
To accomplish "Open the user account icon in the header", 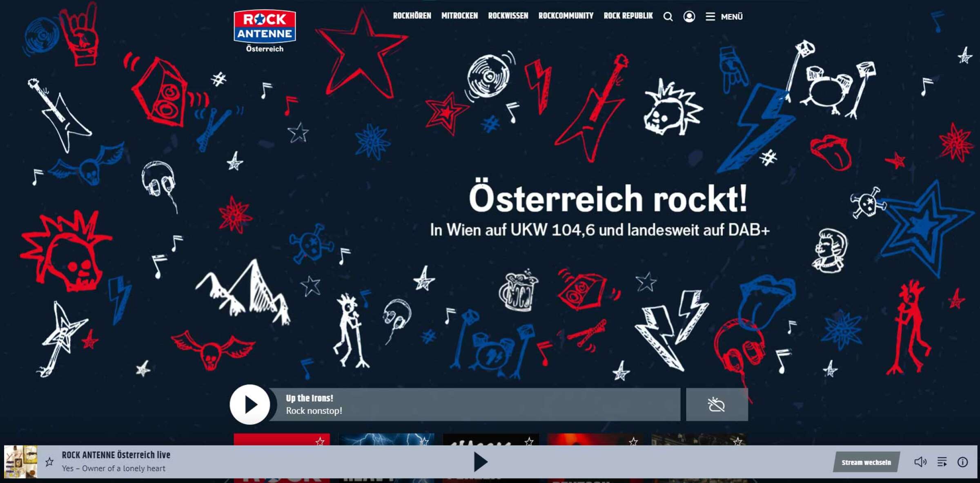I will 689,17.
